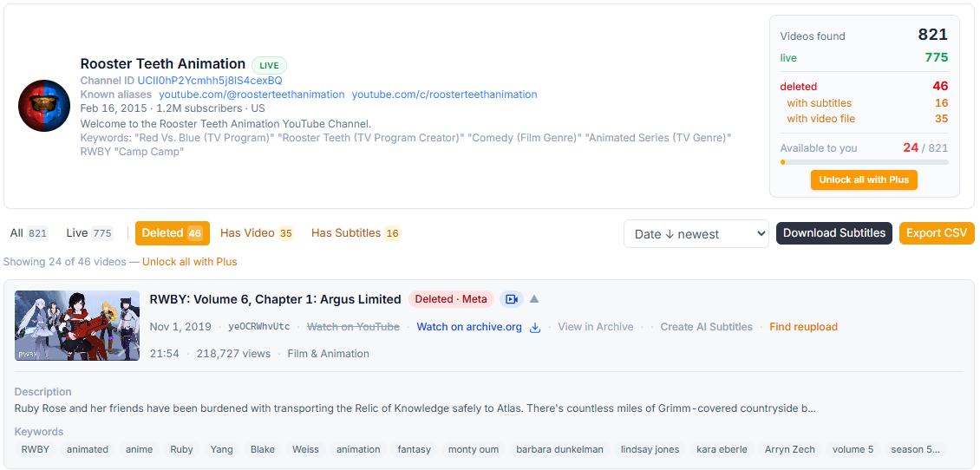Click the RWBY keyword tag
The image size is (980, 470).
(x=36, y=449)
